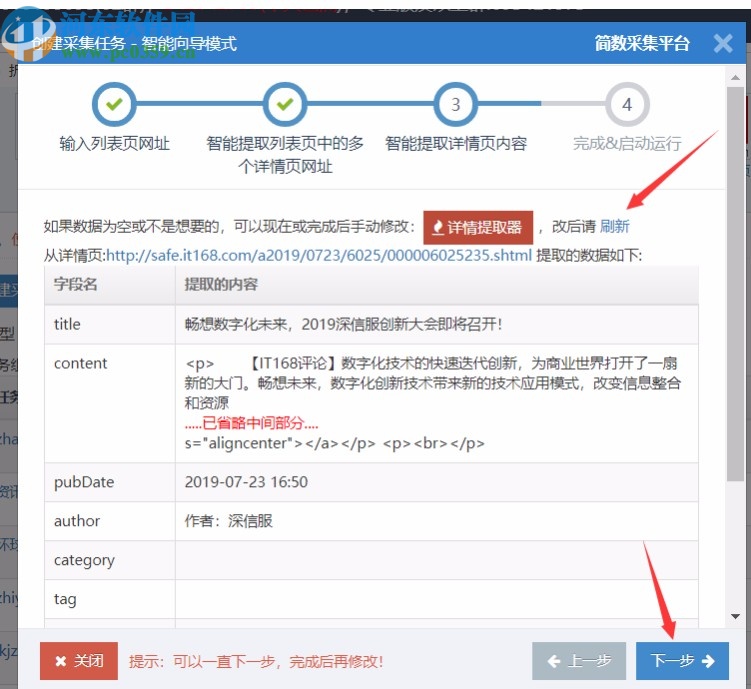
Task: Click the step 3 circle
Action: pyautogui.click(x=455, y=104)
